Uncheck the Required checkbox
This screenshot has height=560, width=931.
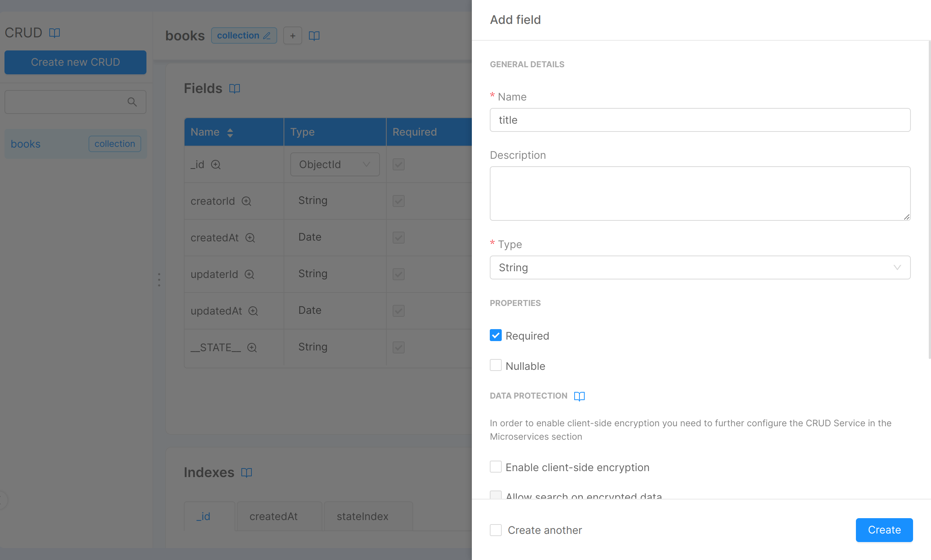pos(495,335)
